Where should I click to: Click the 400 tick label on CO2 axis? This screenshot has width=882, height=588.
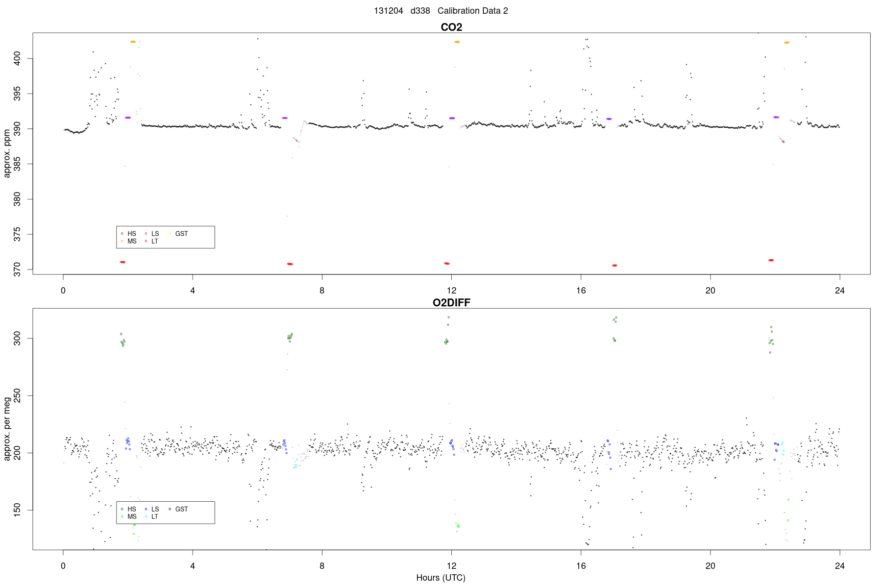pyautogui.click(x=17, y=59)
